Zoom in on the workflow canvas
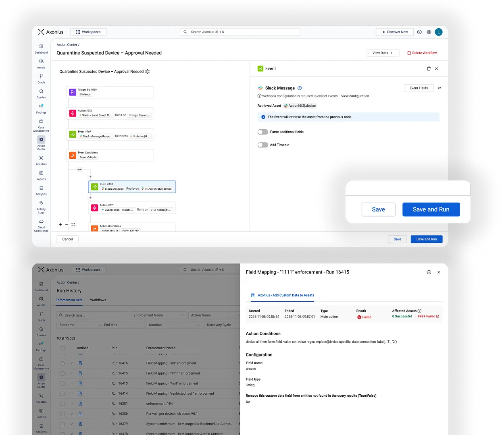This screenshot has width=504, height=435. [60, 224]
